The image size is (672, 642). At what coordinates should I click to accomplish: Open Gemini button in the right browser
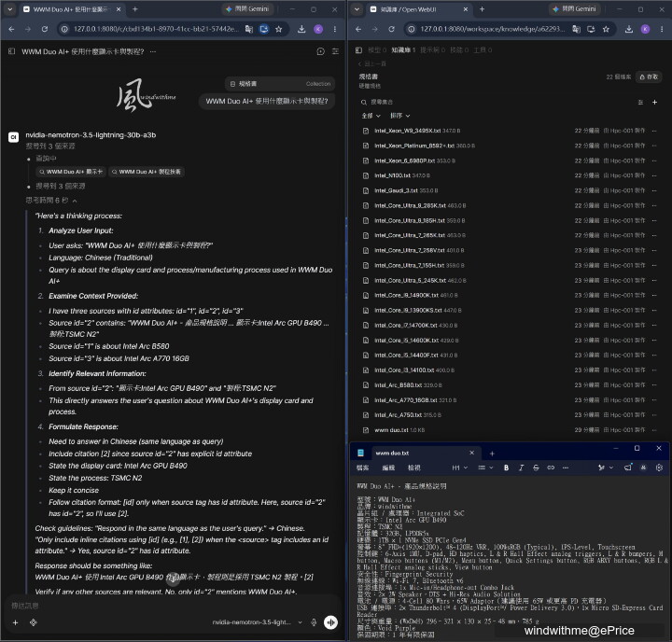(574, 9)
